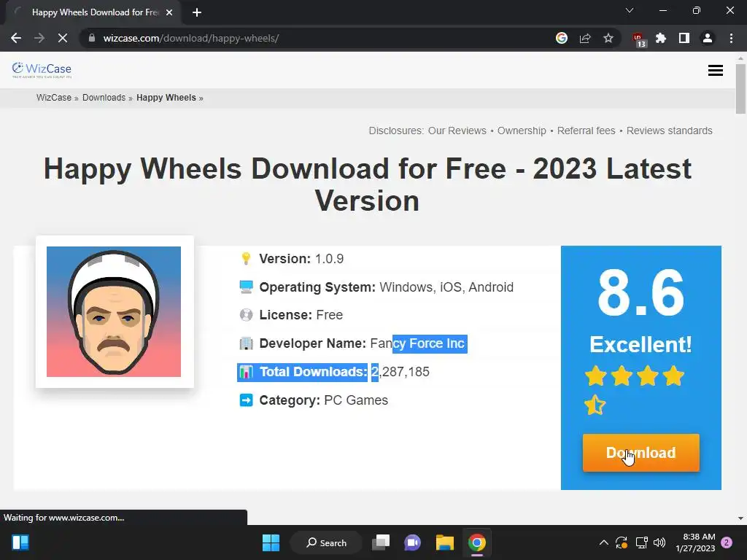Open the Windows Widgets panel
Viewport: 747px width, 560px height.
click(20, 542)
